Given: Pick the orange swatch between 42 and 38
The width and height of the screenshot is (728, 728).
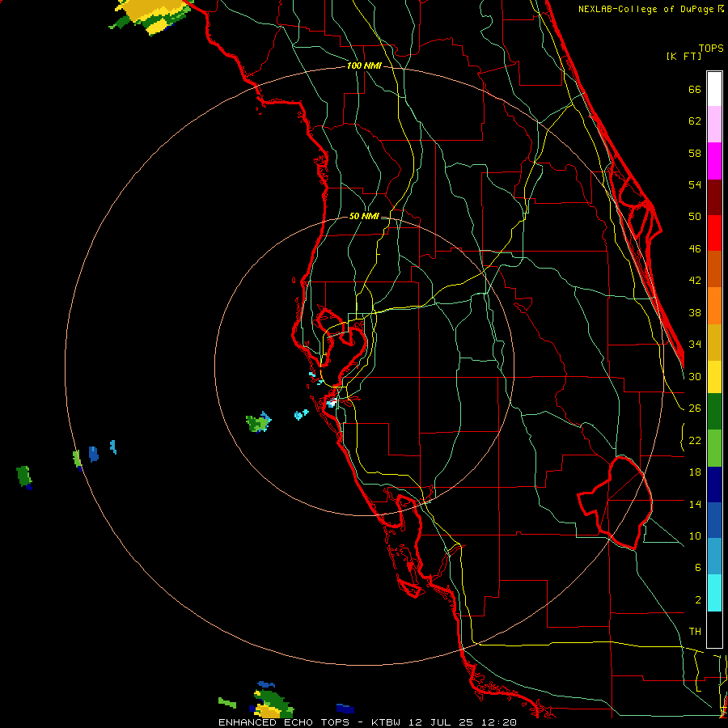Looking at the screenshot, I should click(714, 306).
